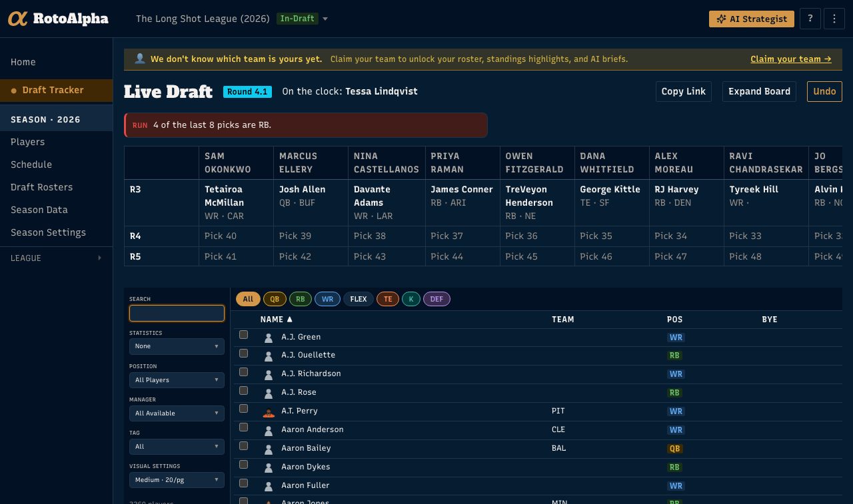Open the Manager dropdown
The width and height of the screenshot is (853, 504).
177,413
